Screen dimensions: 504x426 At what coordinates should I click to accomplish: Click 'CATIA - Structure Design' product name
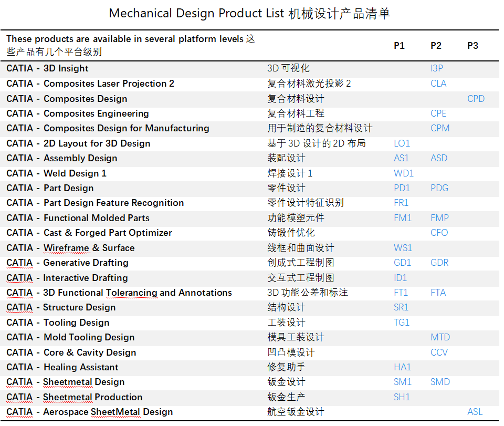(61, 307)
